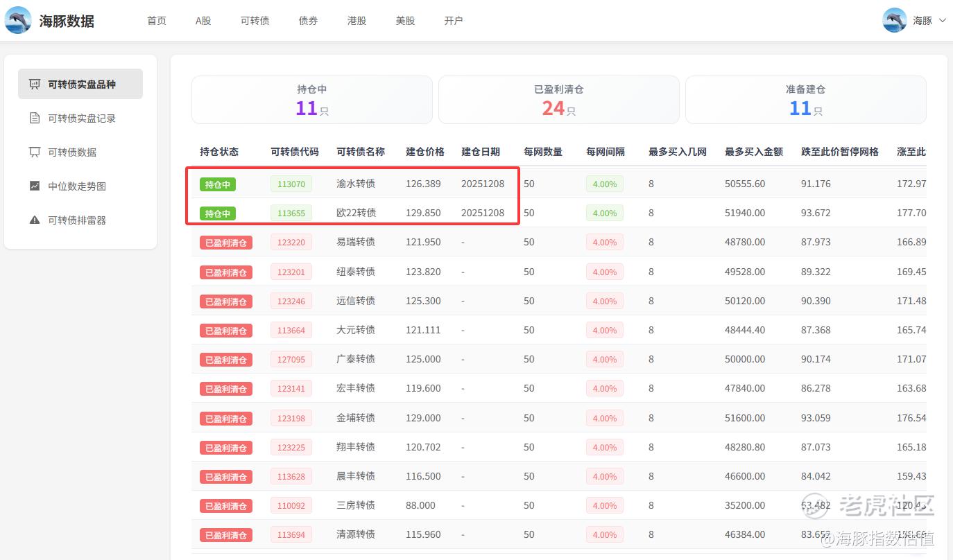The width and height of the screenshot is (953, 560).
Task: Open the 港股 navigation item
Action: 357,20
